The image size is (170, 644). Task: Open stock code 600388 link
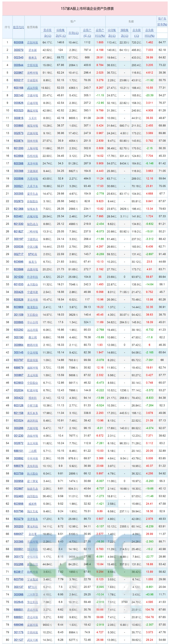18,163
